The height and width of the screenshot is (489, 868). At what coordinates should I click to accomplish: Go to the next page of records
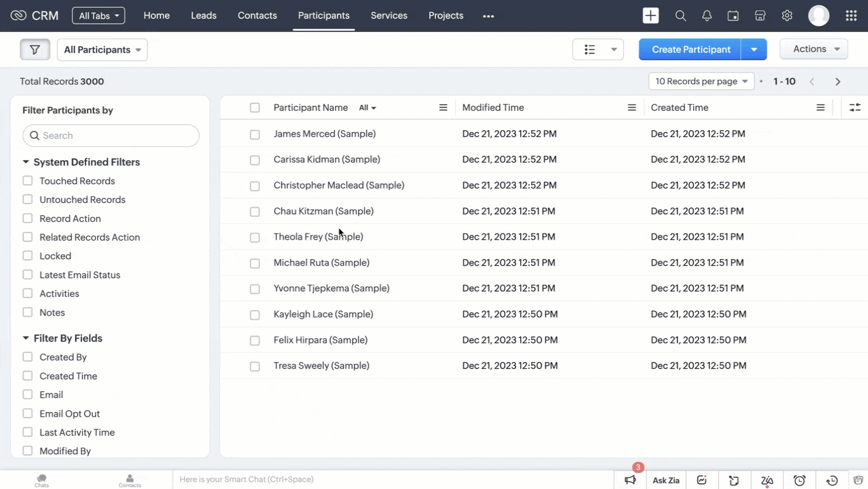point(838,81)
